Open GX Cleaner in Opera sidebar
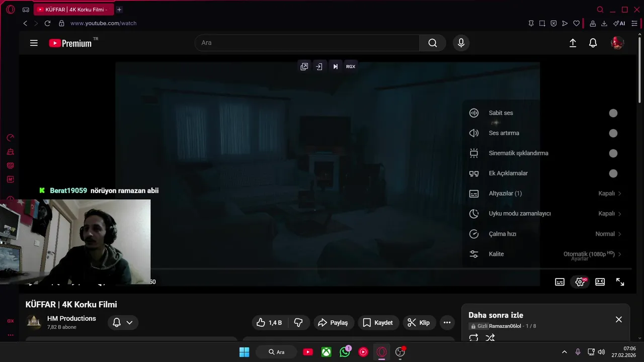 pyautogui.click(x=11, y=152)
